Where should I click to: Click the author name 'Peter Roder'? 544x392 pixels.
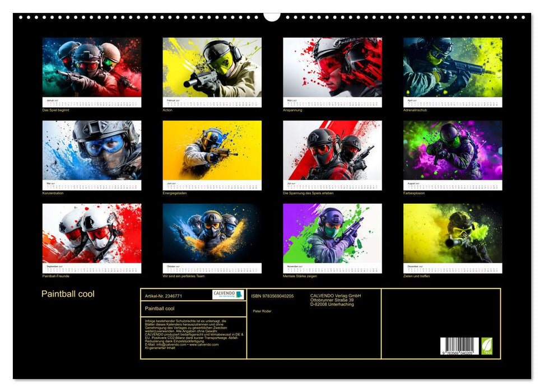point(262,311)
